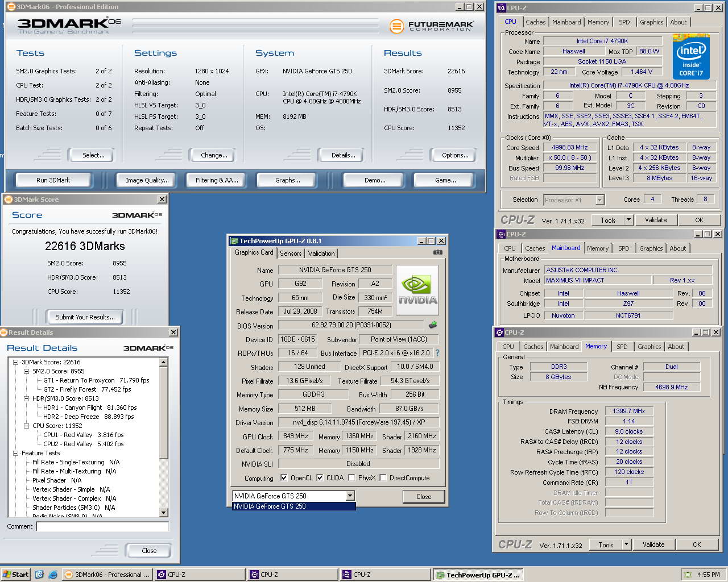
Task: Click the GPU-Z title bar icon
Action: pyautogui.click(x=233, y=241)
